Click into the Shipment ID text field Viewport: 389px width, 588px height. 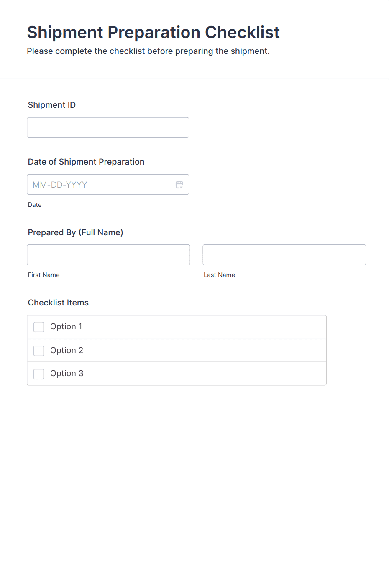pyautogui.click(x=108, y=127)
